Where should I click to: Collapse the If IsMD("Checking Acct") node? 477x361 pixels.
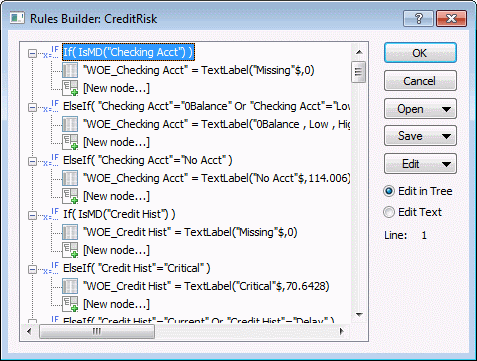(x=32, y=53)
